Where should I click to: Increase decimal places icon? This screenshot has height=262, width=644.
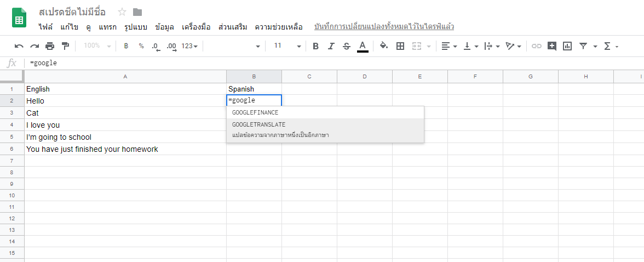pyautogui.click(x=172, y=46)
